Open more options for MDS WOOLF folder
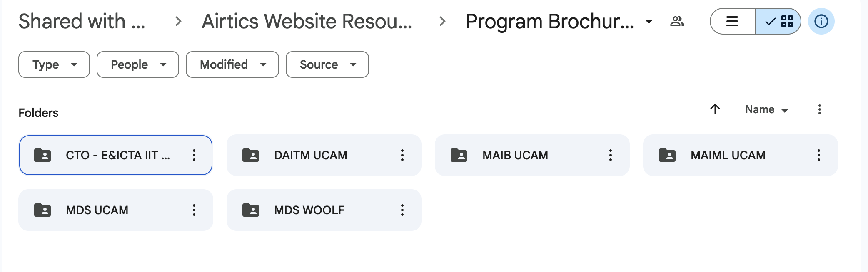The image size is (868, 272). click(x=402, y=210)
